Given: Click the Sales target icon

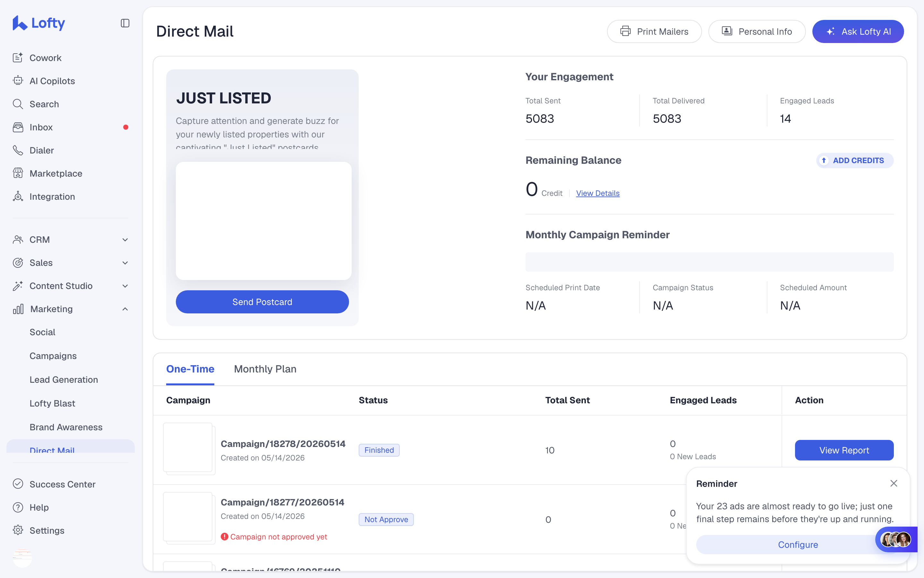Looking at the screenshot, I should pos(18,263).
